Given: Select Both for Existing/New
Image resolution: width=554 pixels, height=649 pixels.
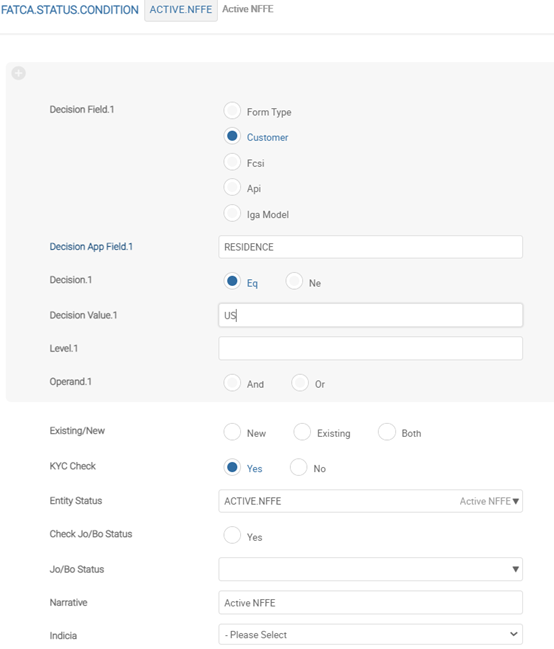Looking at the screenshot, I should (386, 432).
